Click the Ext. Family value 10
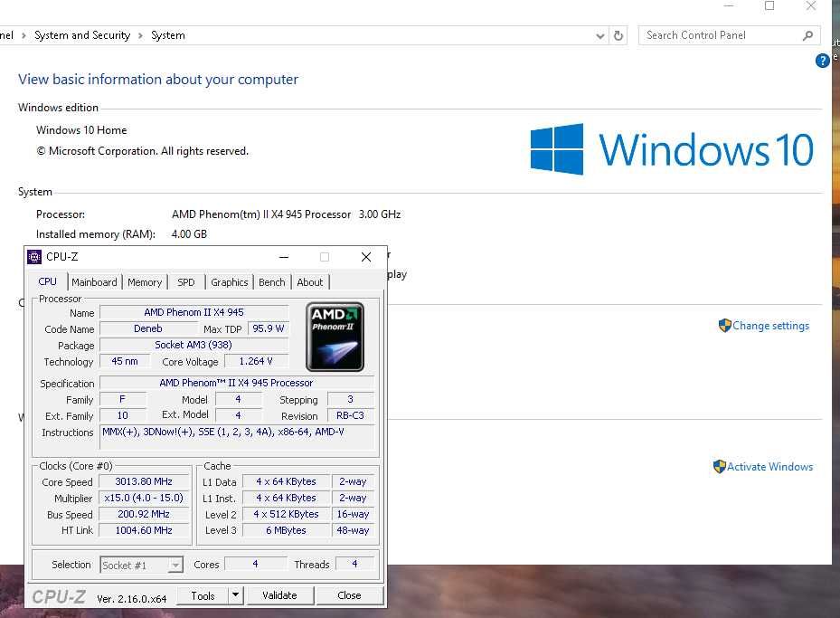Image resolution: width=840 pixels, height=618 pixels. (x=123, y=415)
